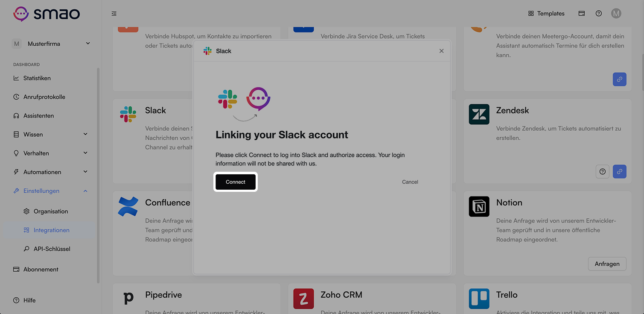Viewport: 644px width, 314px height.
Task: Connect Zendesk via link button
Action: pos(620,171)
